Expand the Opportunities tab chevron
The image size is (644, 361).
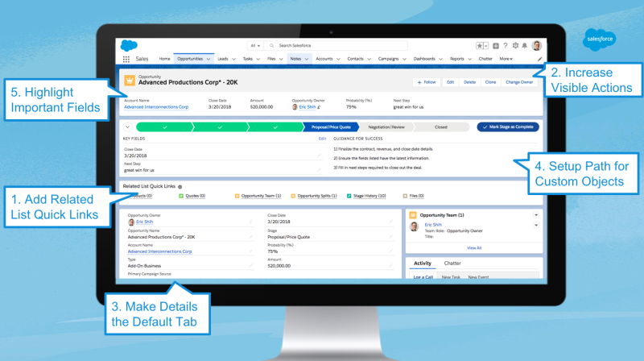(x=208, y=59)
